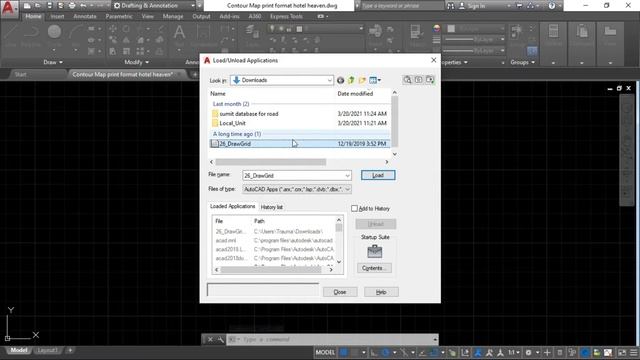The image size is (640, 360).
Task: Toggle grid display in status bar
Action: [344, 352]
